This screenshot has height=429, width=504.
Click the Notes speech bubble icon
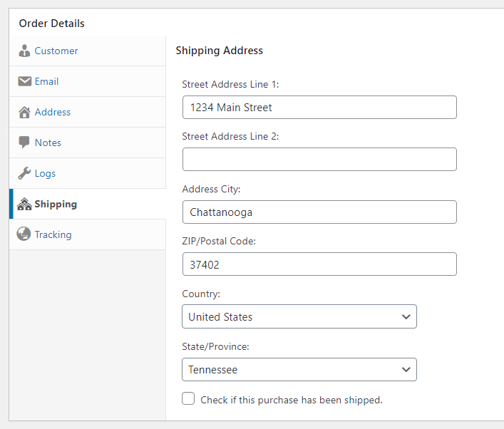24,143
